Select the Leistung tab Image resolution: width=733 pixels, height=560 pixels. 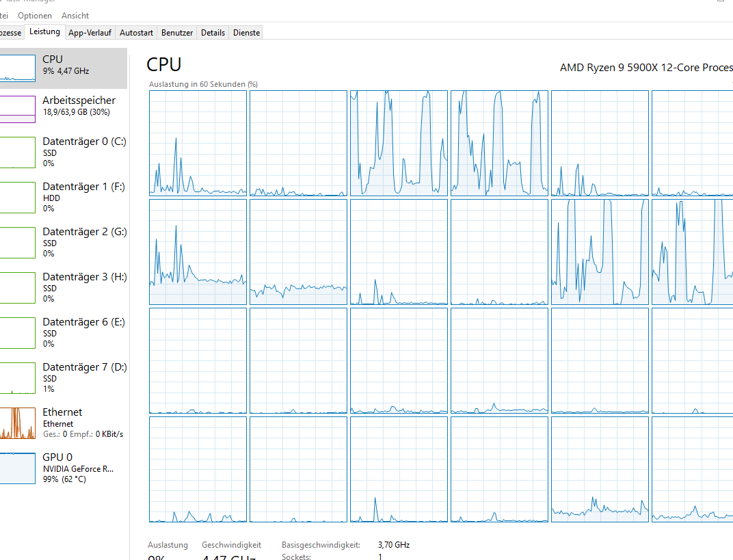point(44,31)
